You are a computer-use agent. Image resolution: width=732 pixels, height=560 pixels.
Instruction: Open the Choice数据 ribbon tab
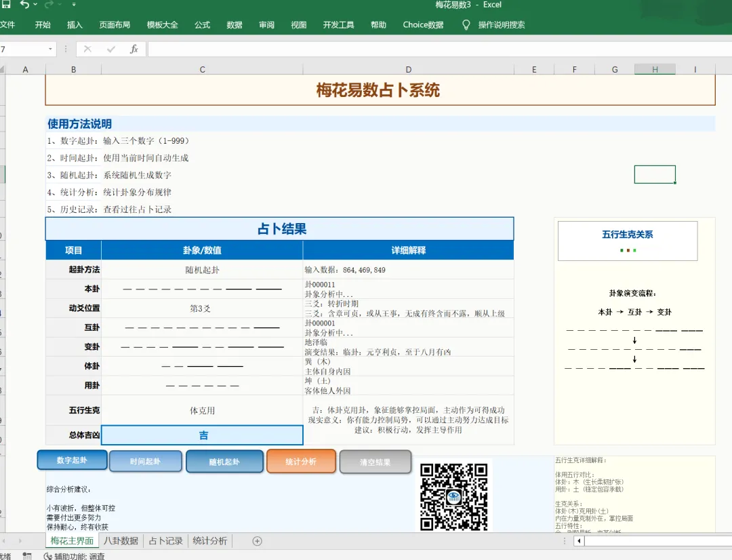(x=423, y=25)
